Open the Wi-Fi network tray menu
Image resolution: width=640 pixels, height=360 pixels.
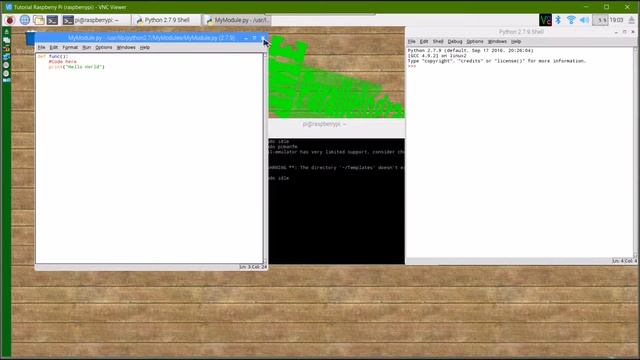pyautogui.click(x=571, y=20)
